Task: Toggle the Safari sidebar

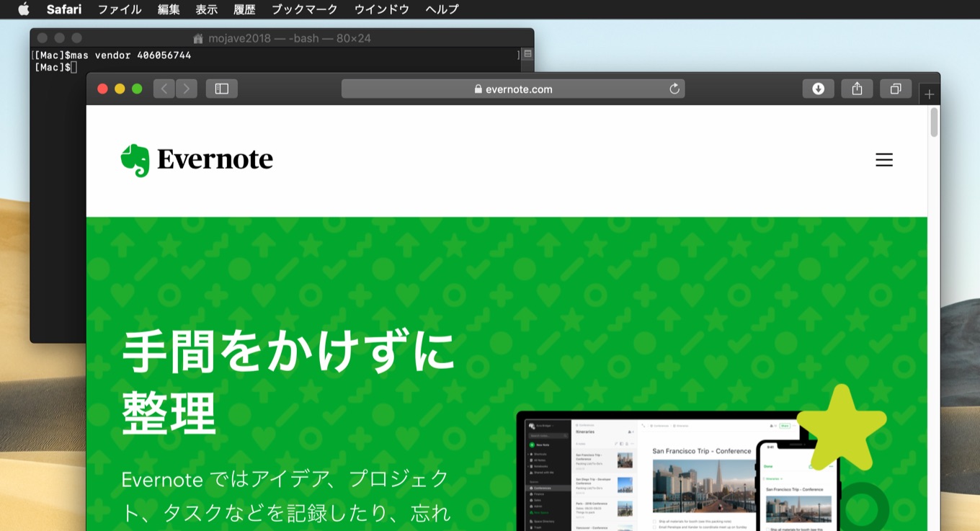Action: click(222, 89)
